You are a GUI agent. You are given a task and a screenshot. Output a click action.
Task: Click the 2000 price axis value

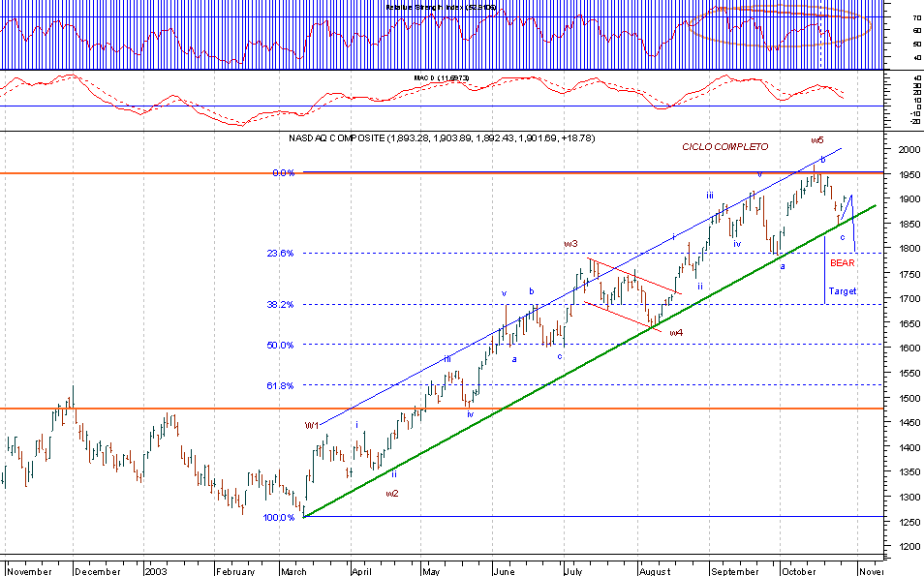click(910, 150)
